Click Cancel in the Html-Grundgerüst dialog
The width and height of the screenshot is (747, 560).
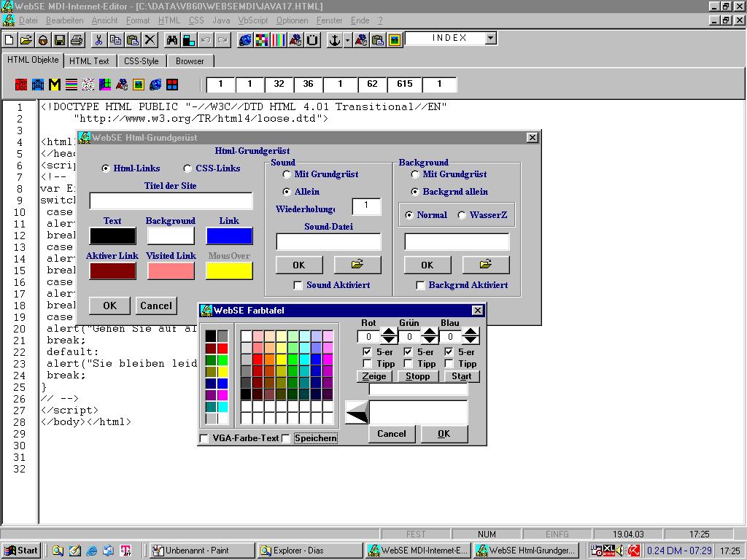[x=156, y=306]
